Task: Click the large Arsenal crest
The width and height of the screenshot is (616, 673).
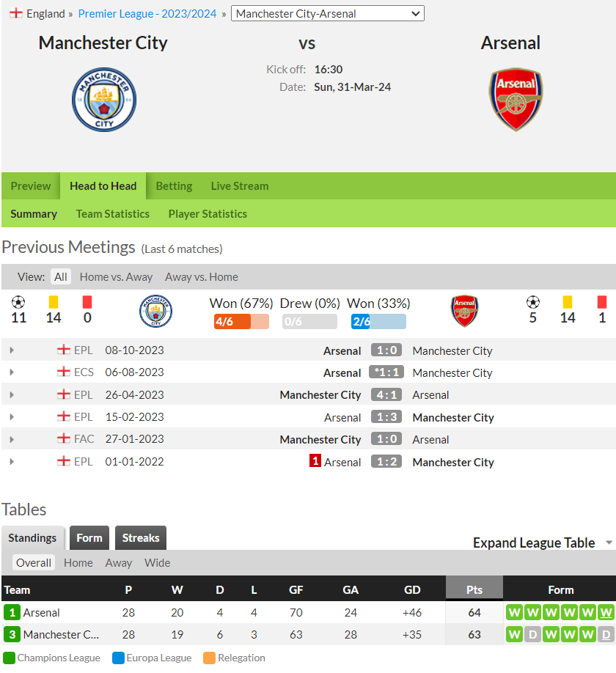Action: (516, 99)
